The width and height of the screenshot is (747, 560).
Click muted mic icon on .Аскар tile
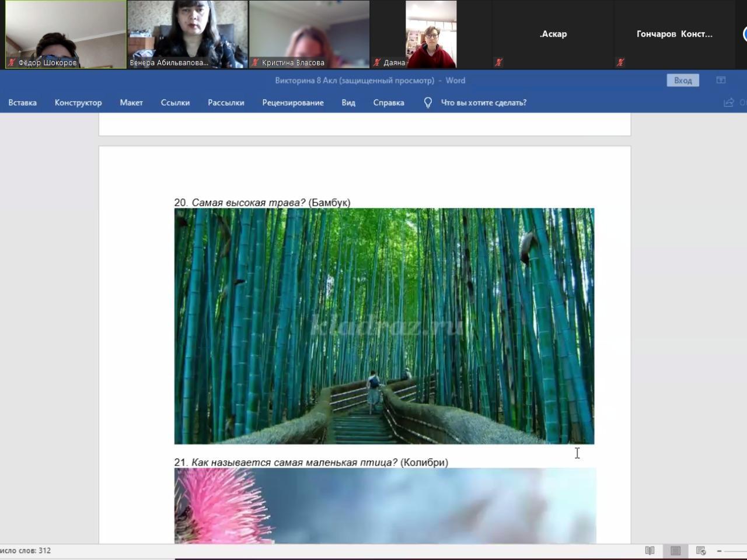(x=498, y=62)
